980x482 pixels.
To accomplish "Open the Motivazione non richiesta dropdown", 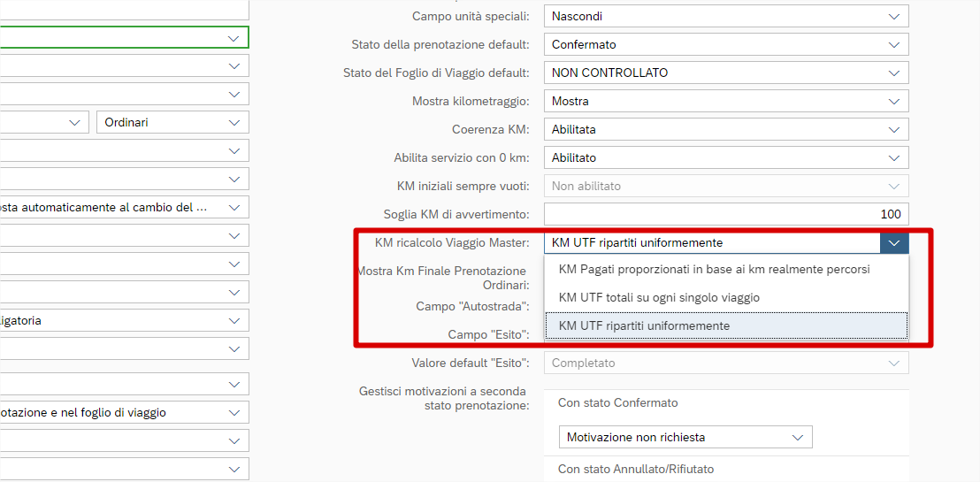I will [x=798, y=437].
